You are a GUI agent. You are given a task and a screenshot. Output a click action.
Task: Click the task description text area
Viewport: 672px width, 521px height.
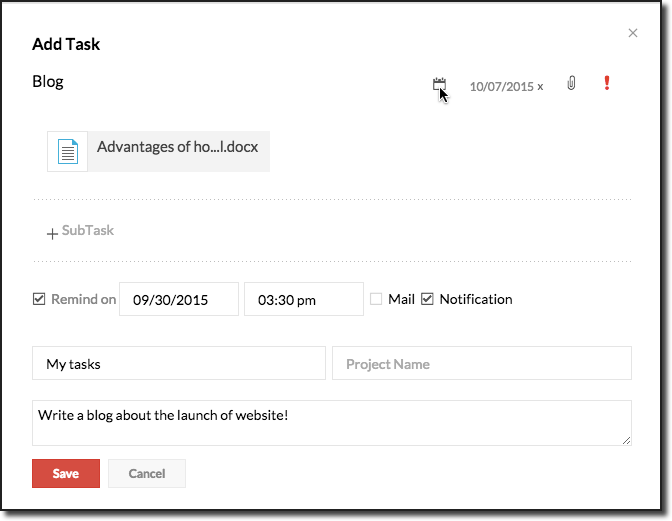point(331,422)
